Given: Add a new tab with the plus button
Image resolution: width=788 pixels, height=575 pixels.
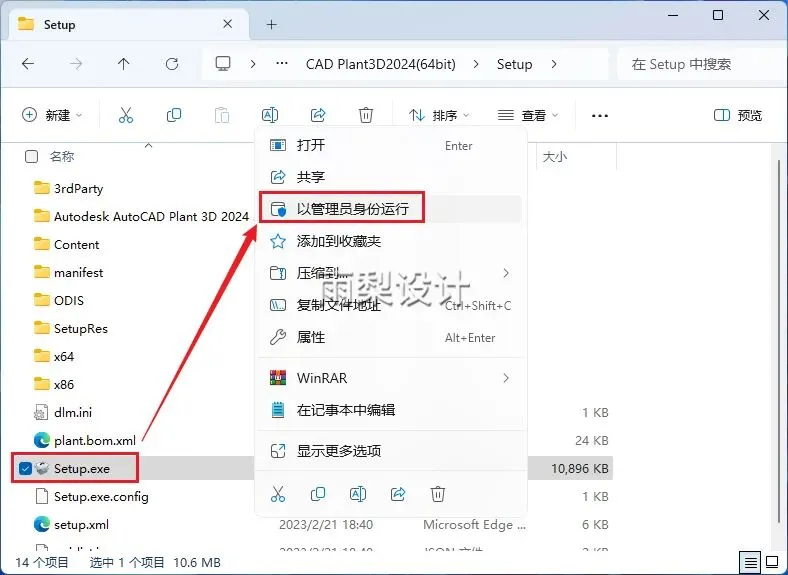Looking at the screenshot, I should (x=272, y=25).
